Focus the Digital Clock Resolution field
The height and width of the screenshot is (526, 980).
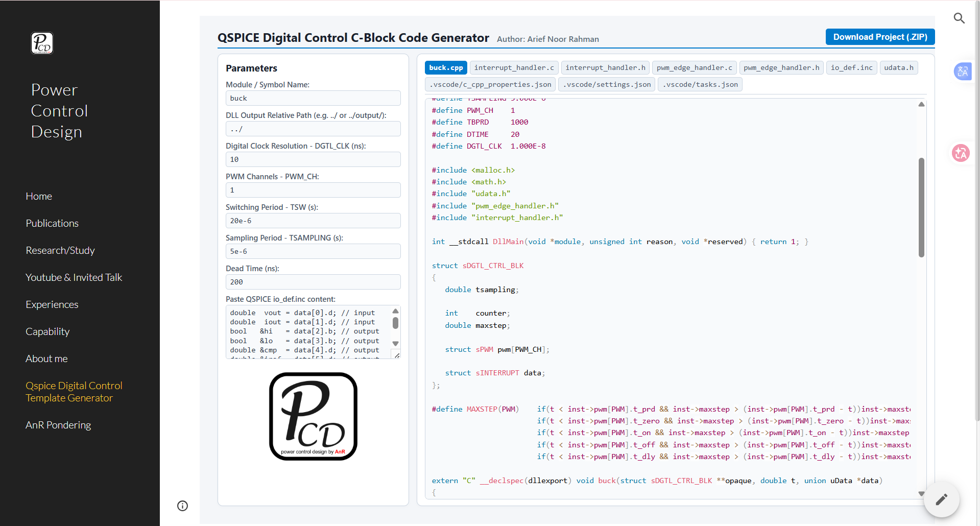pos(313,159)
